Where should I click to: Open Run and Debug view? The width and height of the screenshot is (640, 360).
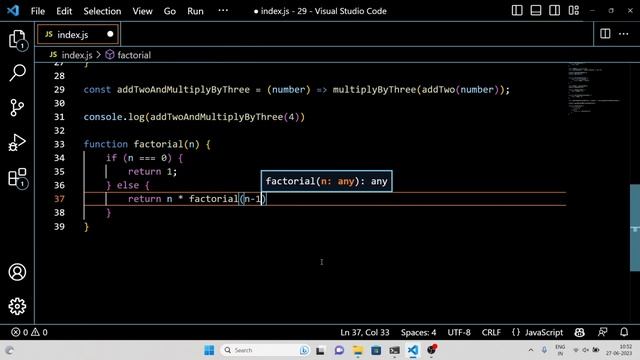pos(17,142)
